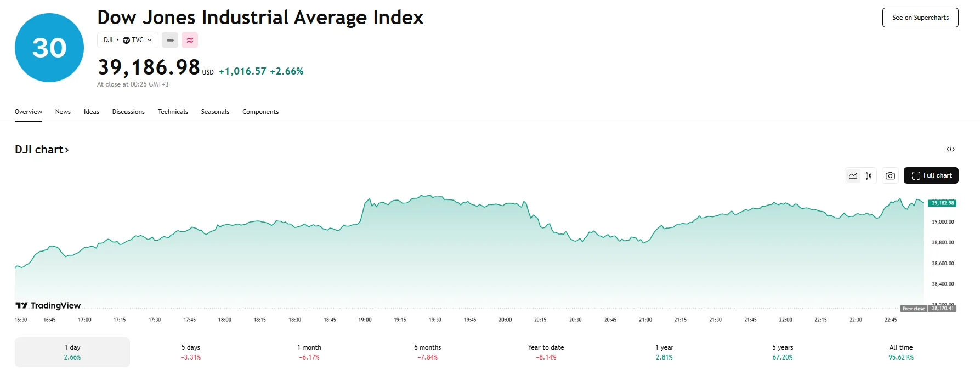Click the 39,182.98 current price label
Screen dimensions: 980x382
[942, 203]
